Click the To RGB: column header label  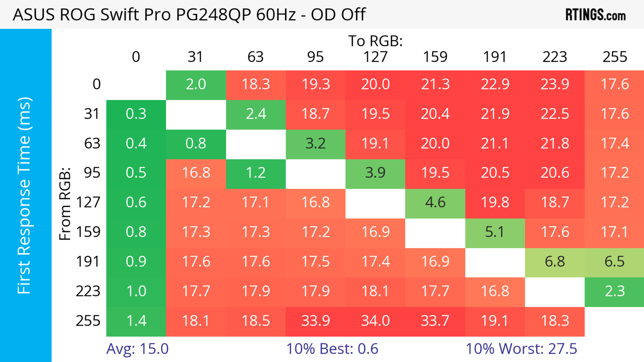point(375,41)
